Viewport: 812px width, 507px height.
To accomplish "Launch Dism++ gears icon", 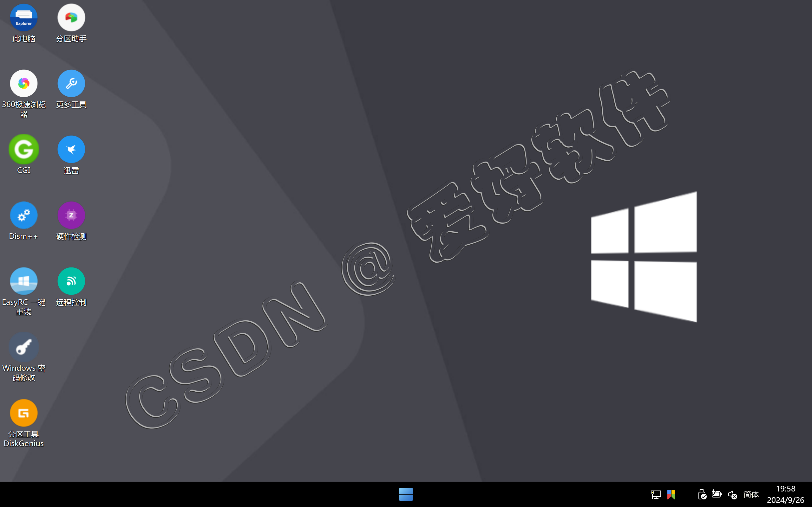I will [23, 215].
